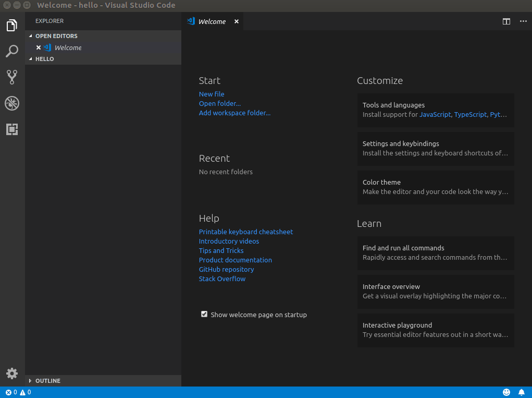Click the split editor icon
The image size is (532, 398).
(506, 21)
